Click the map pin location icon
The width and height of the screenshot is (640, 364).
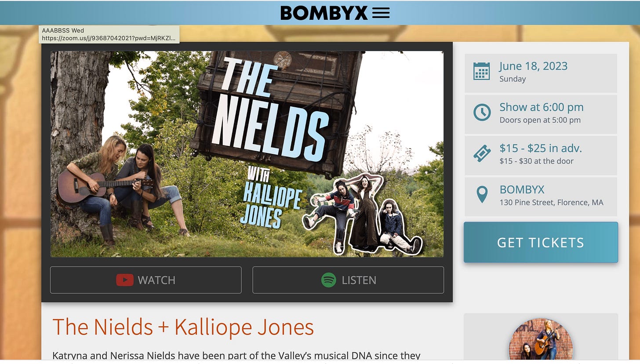[482, 195]
